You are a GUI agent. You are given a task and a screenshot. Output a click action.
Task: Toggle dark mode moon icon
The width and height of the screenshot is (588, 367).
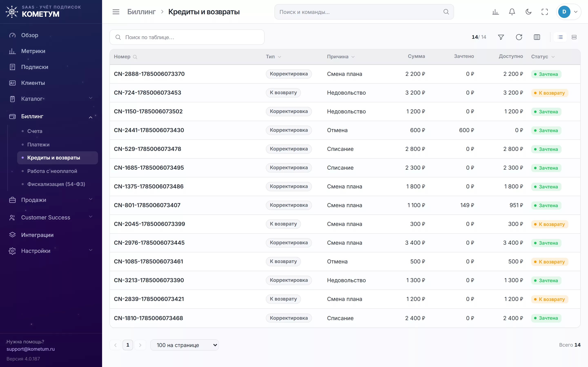[x=528, y=12]
